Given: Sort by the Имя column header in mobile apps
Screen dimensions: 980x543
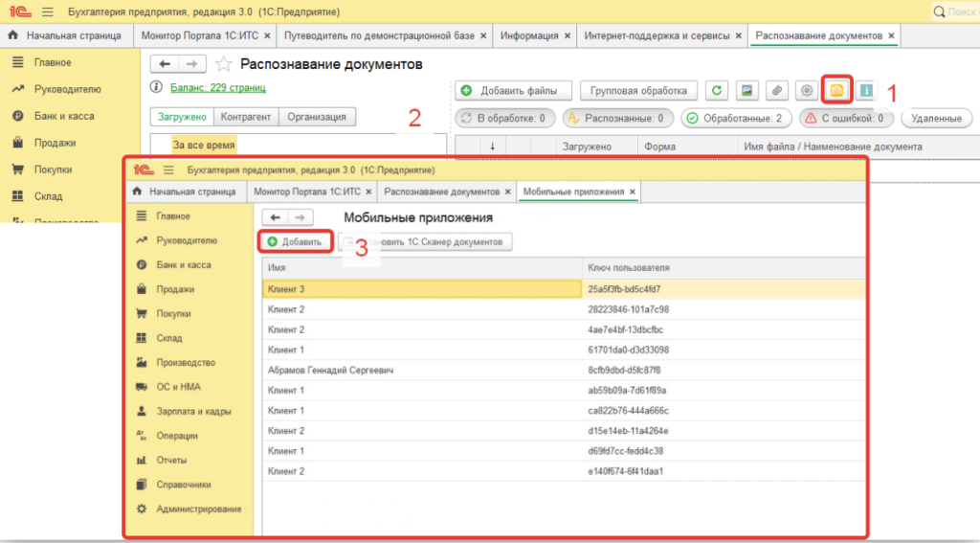Looking at the screenshot, I should tap(422, 268).
